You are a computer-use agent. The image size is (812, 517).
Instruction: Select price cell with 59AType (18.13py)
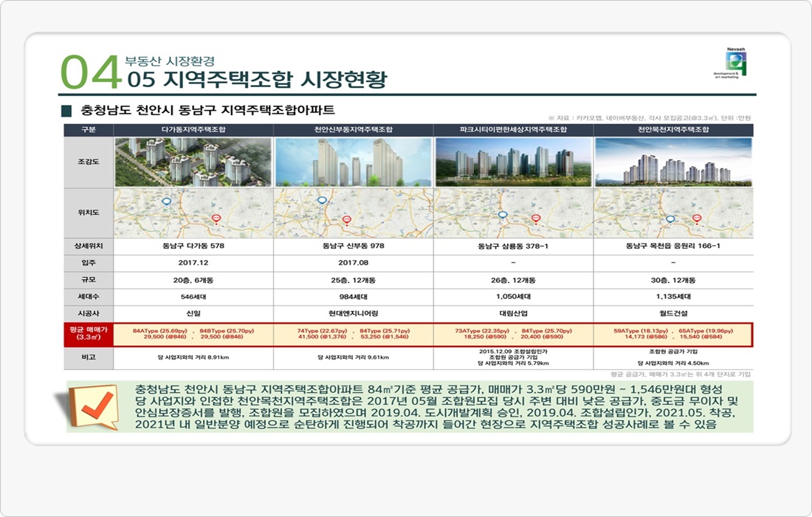point(673,334)
